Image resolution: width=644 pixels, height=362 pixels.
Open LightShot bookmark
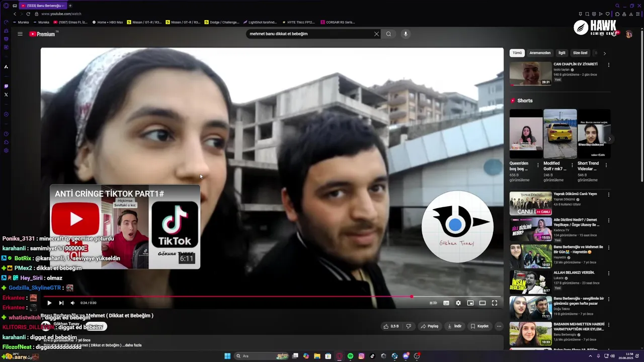260,22
